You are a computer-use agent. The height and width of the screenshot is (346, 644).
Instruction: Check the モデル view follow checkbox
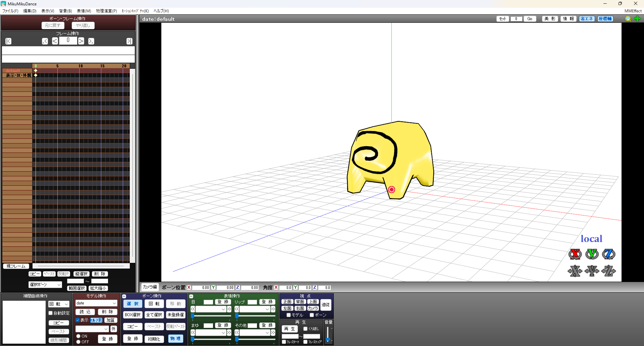click(x=288, y=315)
